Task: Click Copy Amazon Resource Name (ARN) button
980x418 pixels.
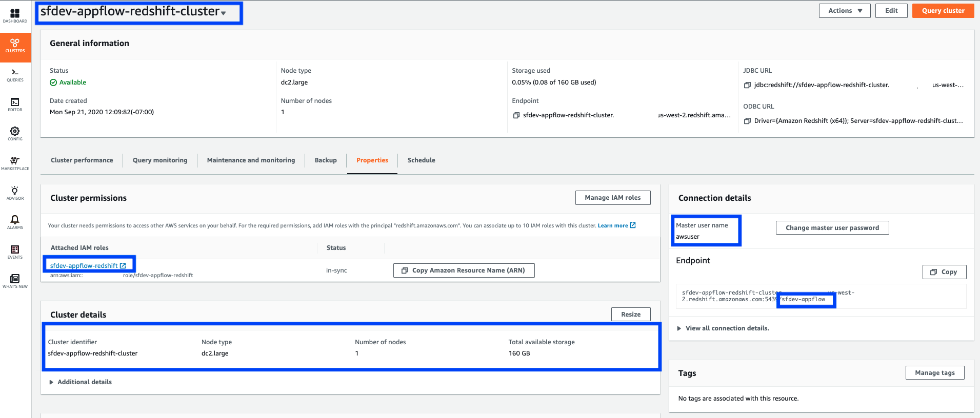Action: [x=464, y=270]
